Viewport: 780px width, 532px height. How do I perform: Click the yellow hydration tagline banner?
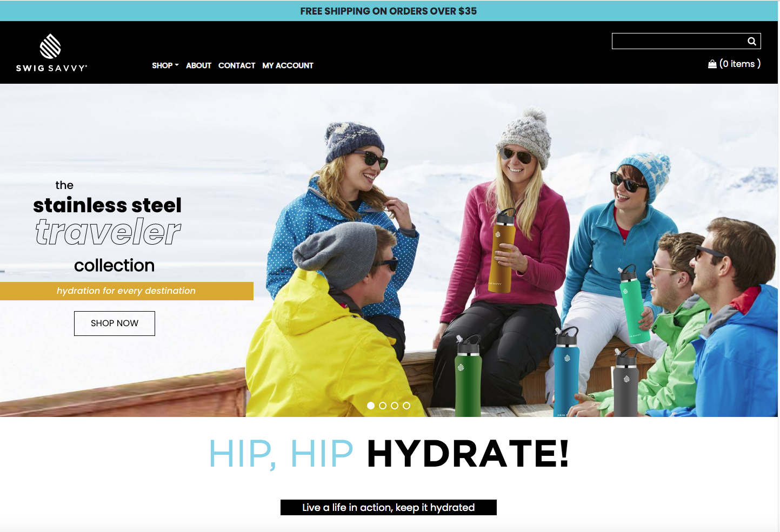click(126, 291)
